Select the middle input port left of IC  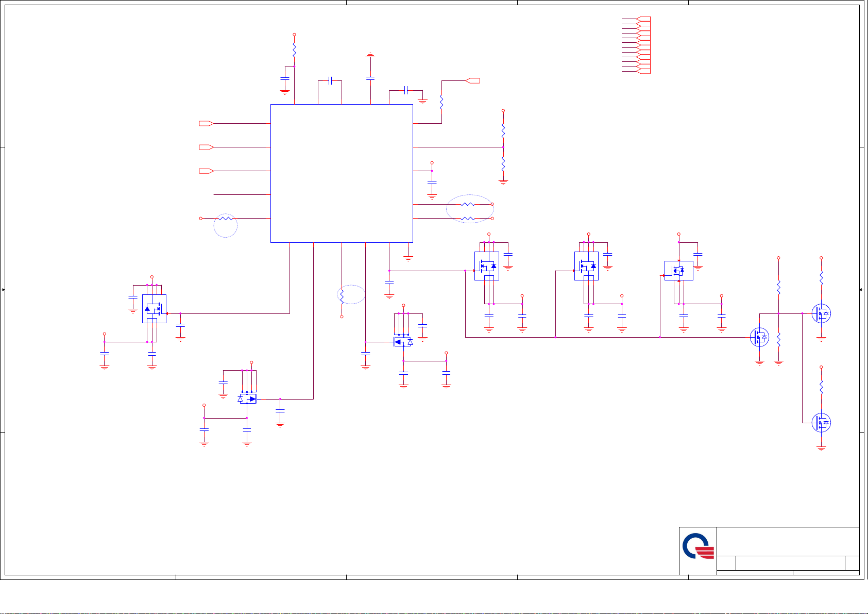coord(206,147)
